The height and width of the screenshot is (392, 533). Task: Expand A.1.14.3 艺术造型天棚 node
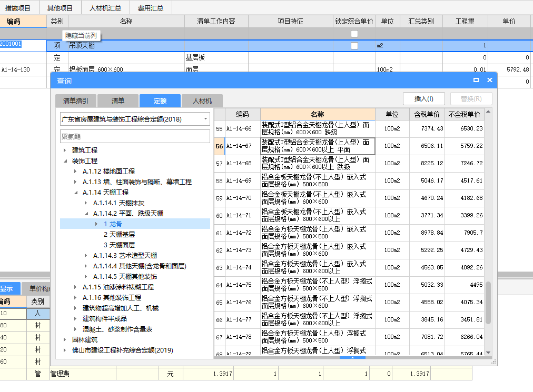86,255
